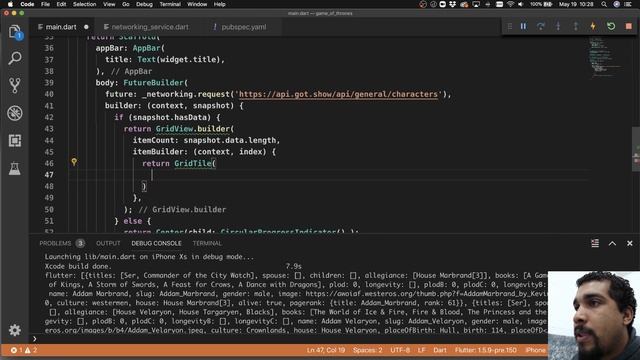The height and width of the screenshot is (360, 640).
Task: Open errors and warnings in status bar
Action: coord(24,350)
